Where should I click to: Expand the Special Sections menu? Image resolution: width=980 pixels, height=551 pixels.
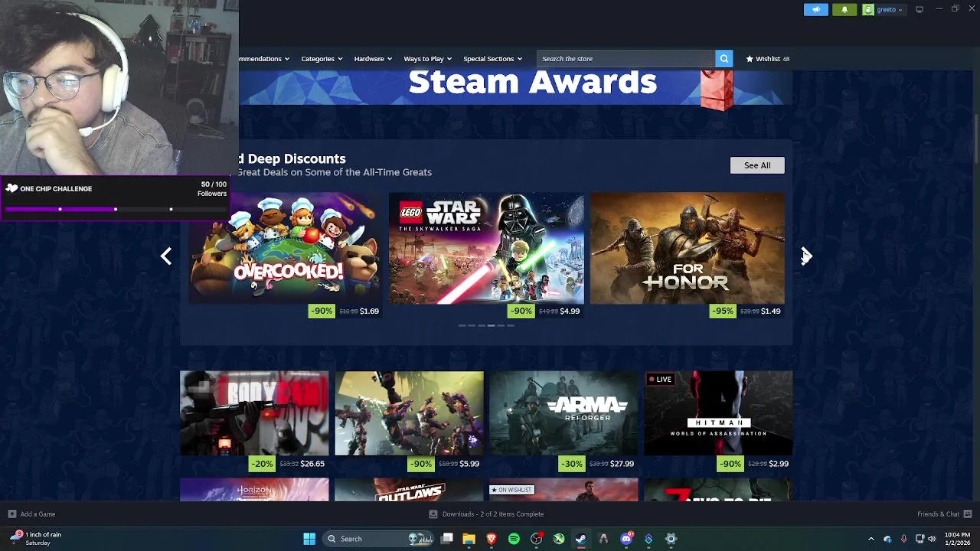(x=492, y=59)
